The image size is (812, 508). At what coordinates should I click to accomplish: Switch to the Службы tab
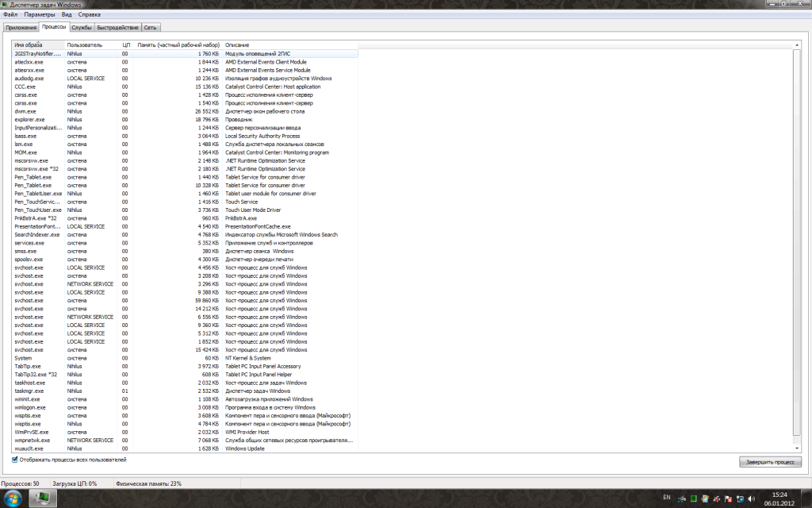82,28
